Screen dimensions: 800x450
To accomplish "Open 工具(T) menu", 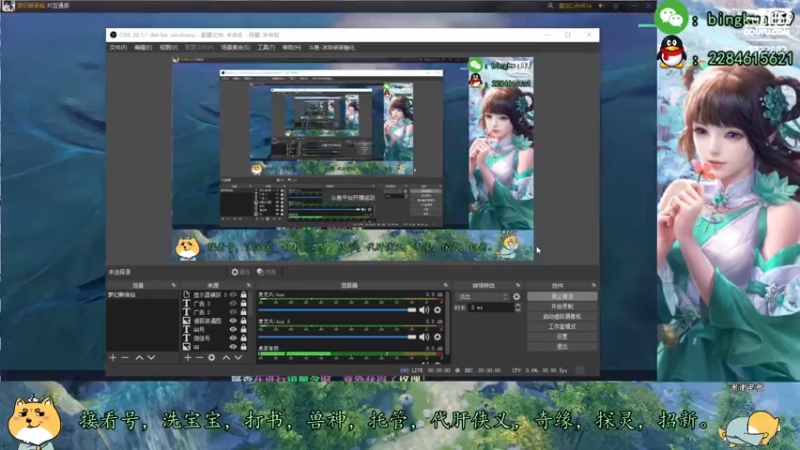I will 266,47.
